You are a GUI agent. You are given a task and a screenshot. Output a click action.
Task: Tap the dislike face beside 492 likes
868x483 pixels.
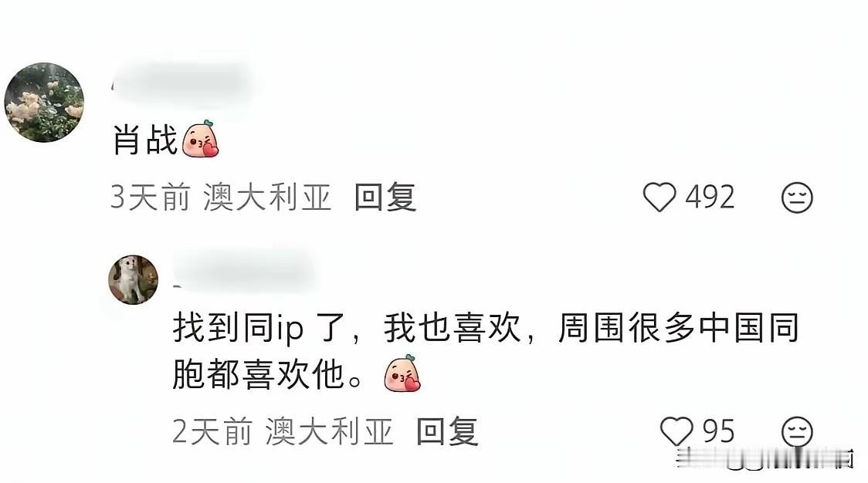tap(797, 198)
